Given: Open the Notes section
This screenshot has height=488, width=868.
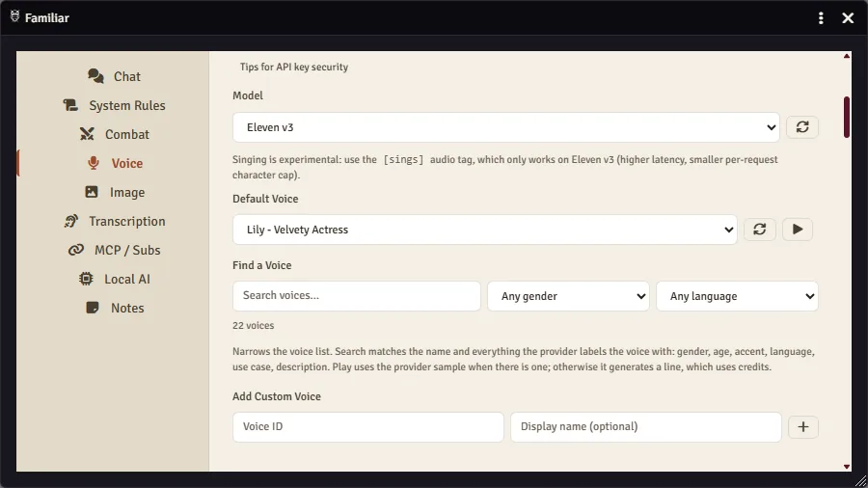Looking at the screenshot, I should pyautogui.click(x=114, y=309).
